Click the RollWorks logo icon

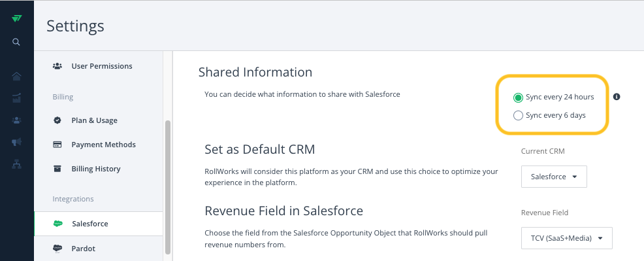(x=16, y=18)
